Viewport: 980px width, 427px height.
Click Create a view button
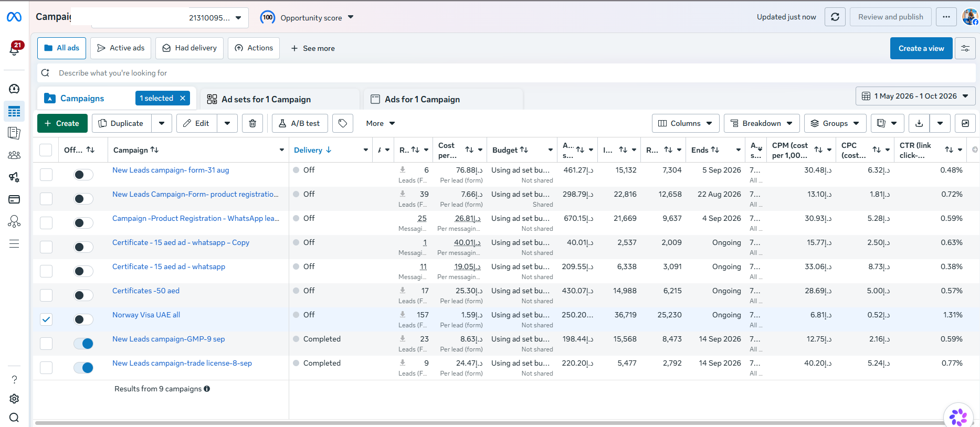click(921, 48)
